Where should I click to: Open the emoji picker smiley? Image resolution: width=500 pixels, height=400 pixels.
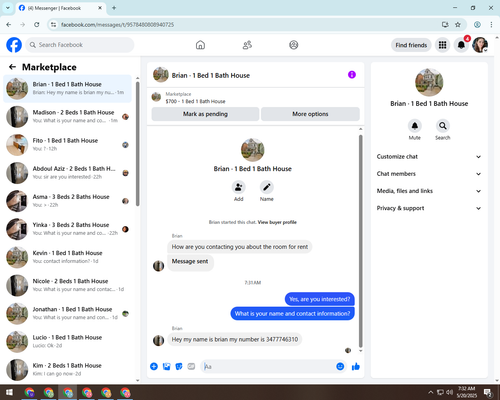(x=340, y=367)
